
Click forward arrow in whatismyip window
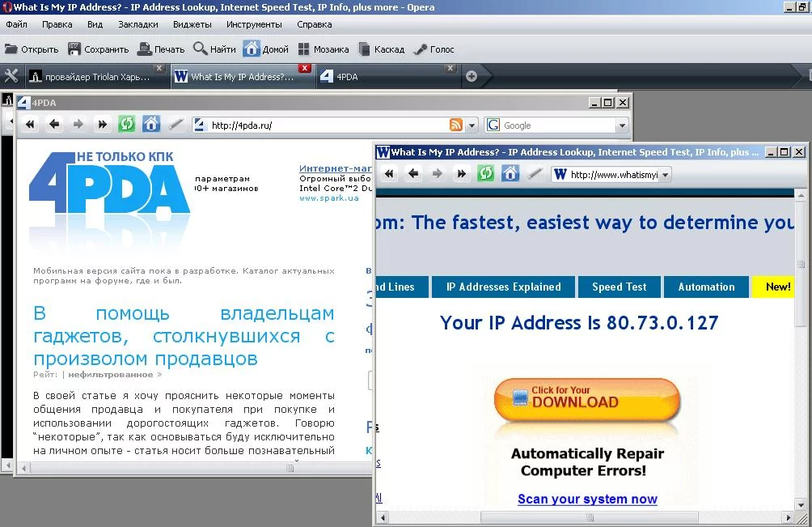(437, 173)
